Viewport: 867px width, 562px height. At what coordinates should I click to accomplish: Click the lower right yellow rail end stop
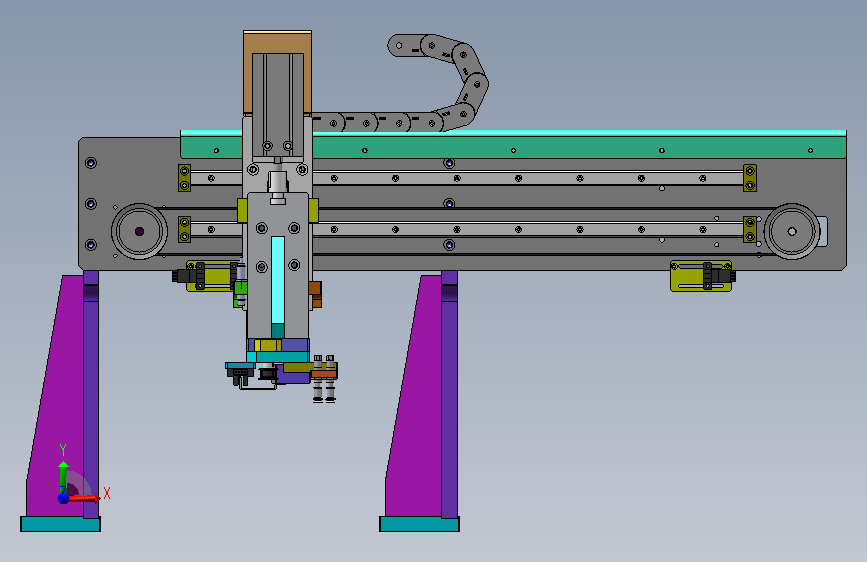(x=750, y=230)
